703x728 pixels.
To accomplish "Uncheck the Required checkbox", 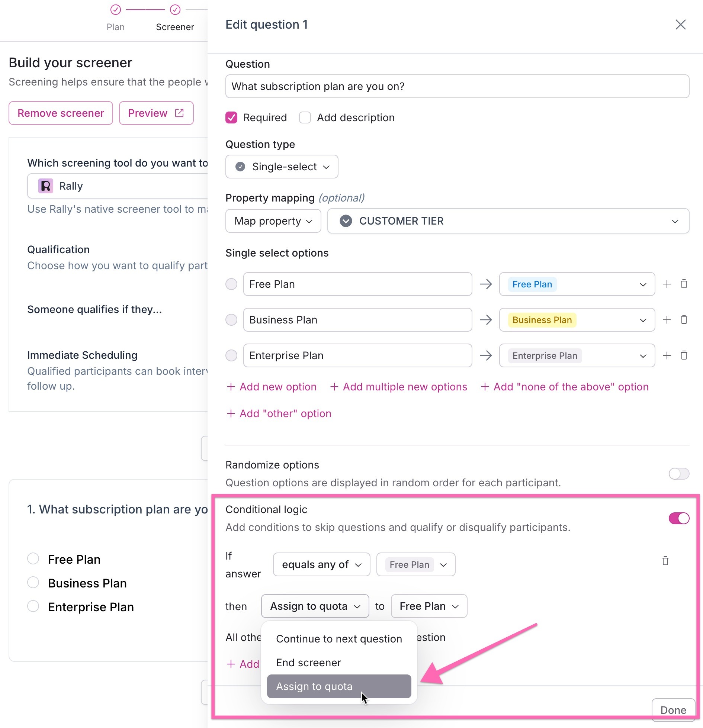I will pos(231,117).
